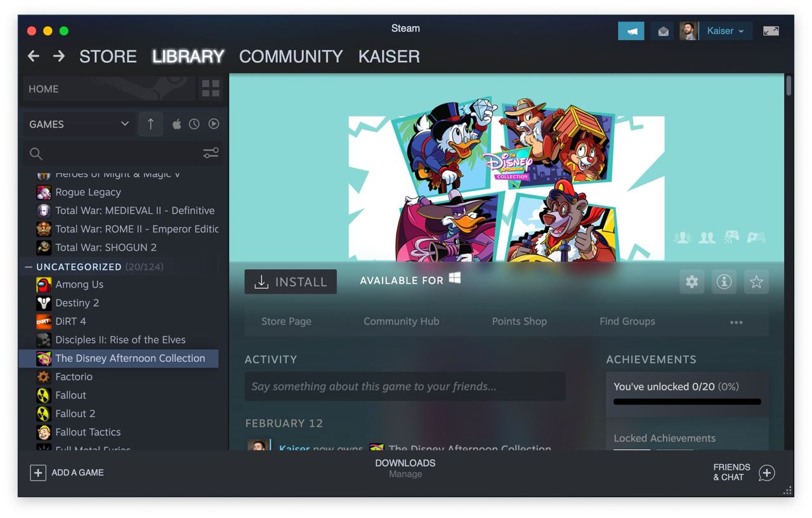Screen dimensions: 812x518
Task: Click Kaiser's profile avatar in title bar
Action: (689, 31)
